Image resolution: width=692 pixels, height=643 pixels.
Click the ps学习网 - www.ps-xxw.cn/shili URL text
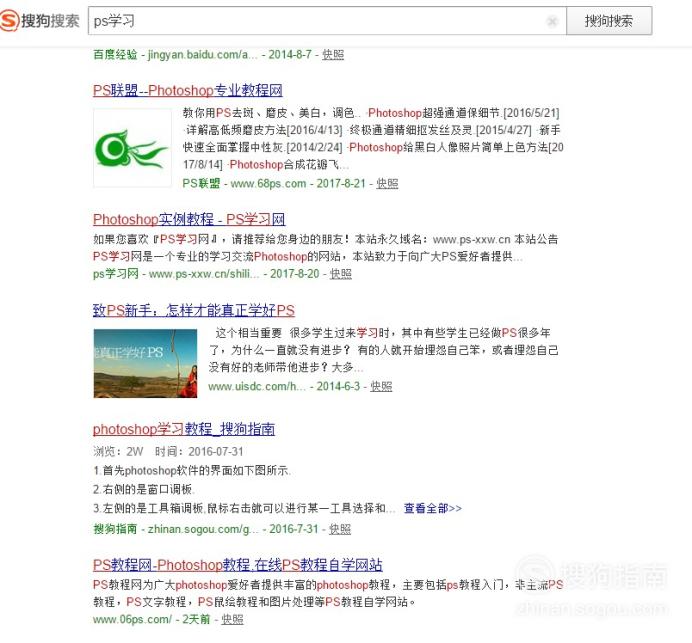(x=176, y=274)
